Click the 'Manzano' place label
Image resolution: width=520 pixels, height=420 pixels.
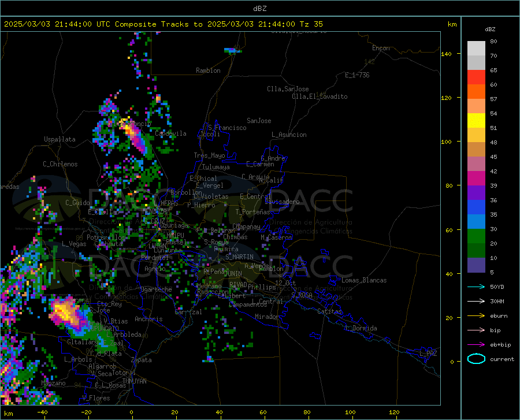pyautogui.click(x=53, y=383)
